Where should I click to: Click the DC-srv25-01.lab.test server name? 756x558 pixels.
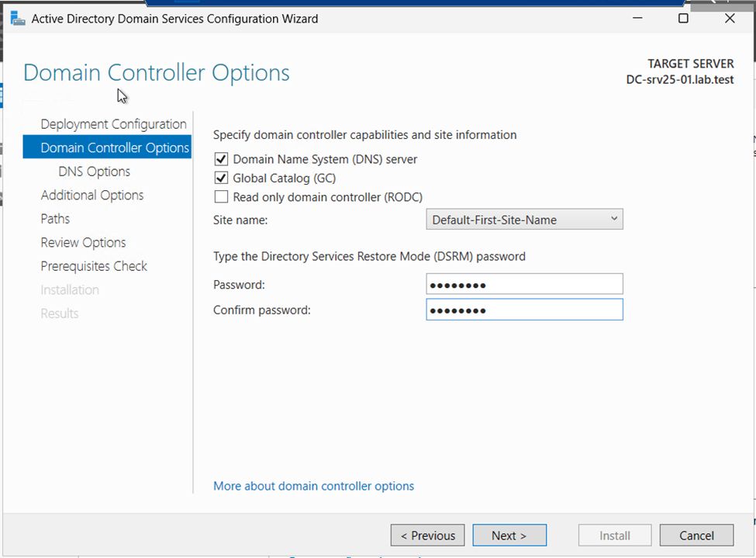coord(680,80)
